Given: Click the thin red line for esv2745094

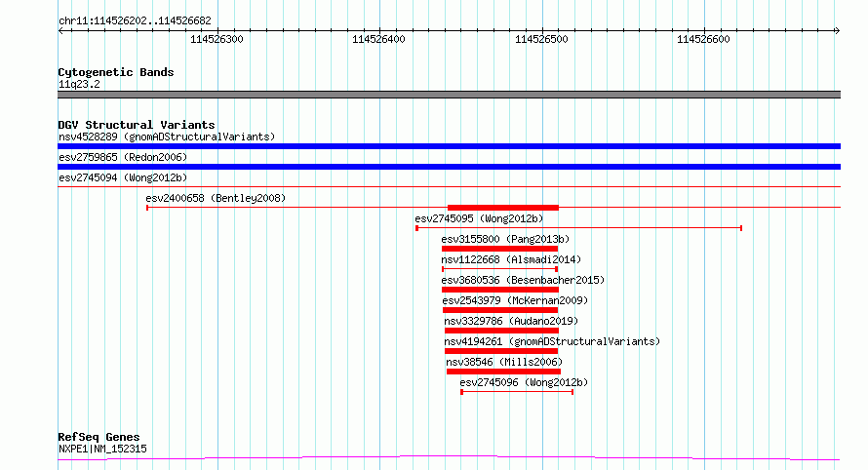Looking at the screenshot, I should pos(449,186).
